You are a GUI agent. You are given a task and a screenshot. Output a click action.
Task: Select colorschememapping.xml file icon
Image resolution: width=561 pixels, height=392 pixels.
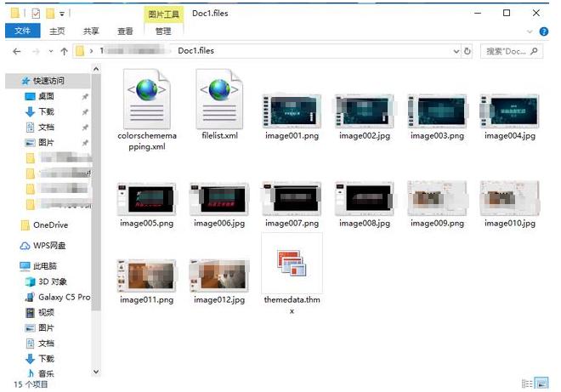147,99
